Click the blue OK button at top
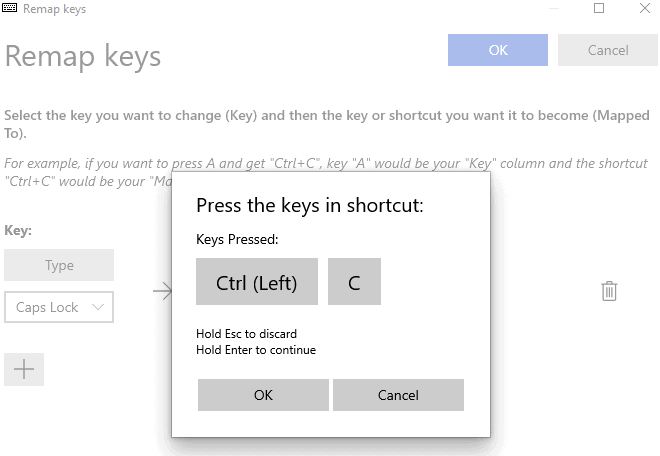Viewport: 660px width, 456px height. (x=498, y=50)
